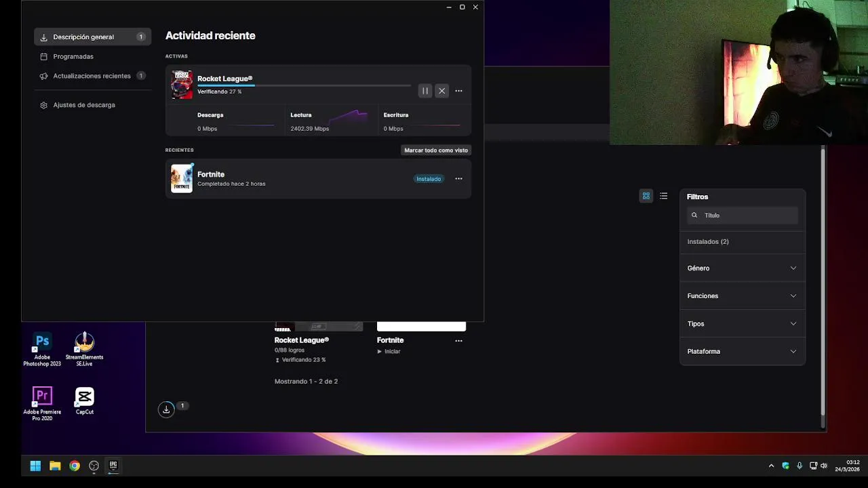Image resolution: width=868 pixels, height=488 pixels.
Task: Open Descripción general tab
Action: (x=92, y=37)
